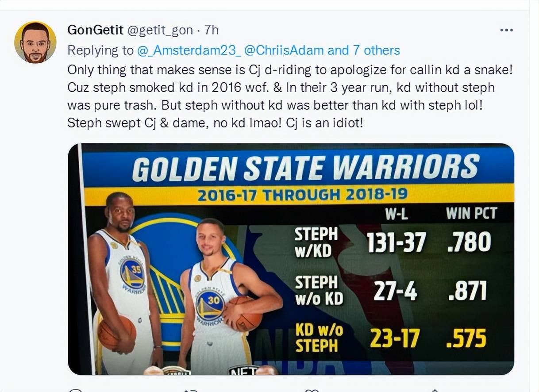Open the @ChriisAdam mention
This screenshot has width=539, height=392.
[284, 50]
